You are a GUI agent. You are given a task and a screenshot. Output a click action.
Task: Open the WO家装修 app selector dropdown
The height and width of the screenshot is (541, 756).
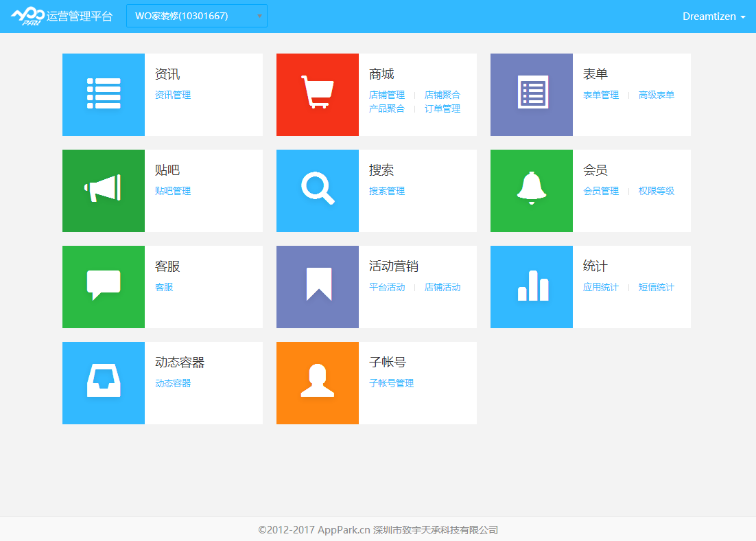197,15
